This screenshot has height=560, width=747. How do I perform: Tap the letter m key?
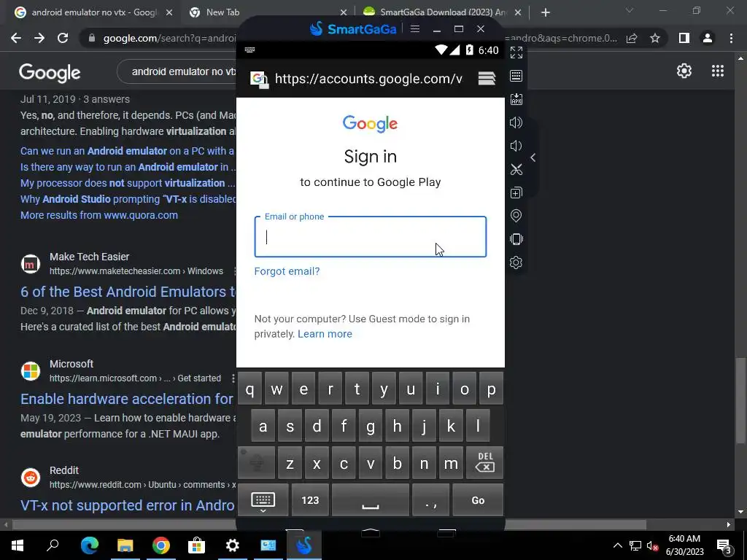(x=451, y=463)
